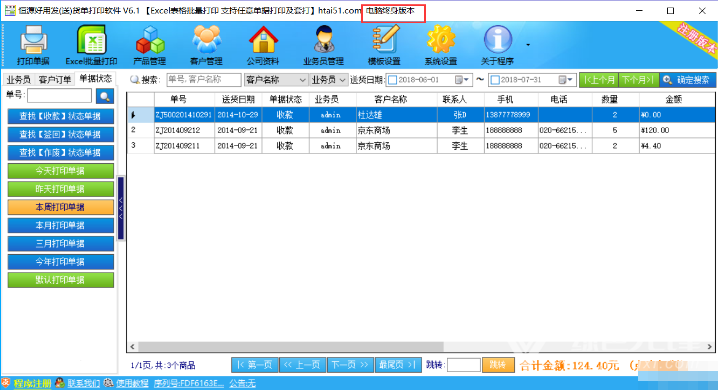Expand the toolbar overflow arrow
The height and width of the screenshot is (390, 718).
528,45
